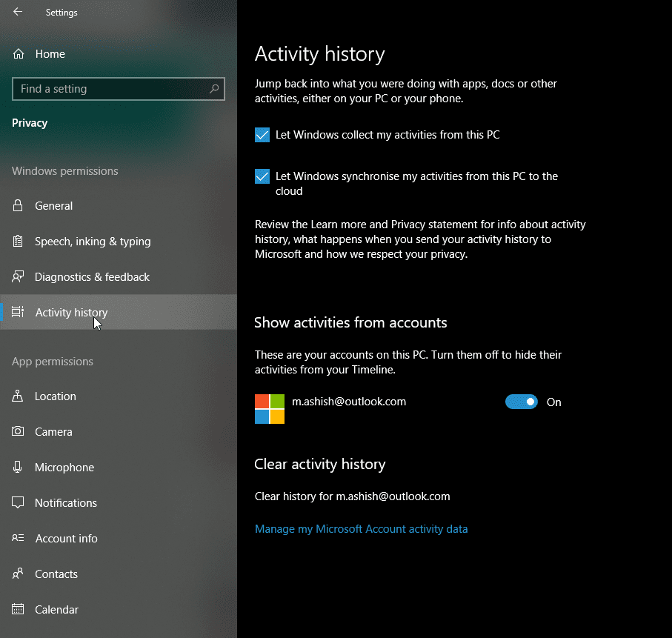Uncheck Let Windows collect my activities
This screenshot has height=638, width=672.
(x=262, y=135)
